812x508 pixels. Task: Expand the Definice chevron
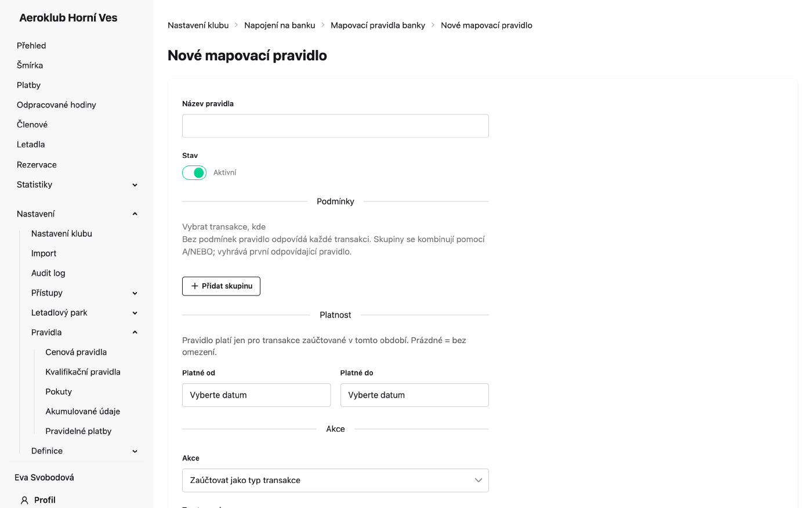[135, 451]
